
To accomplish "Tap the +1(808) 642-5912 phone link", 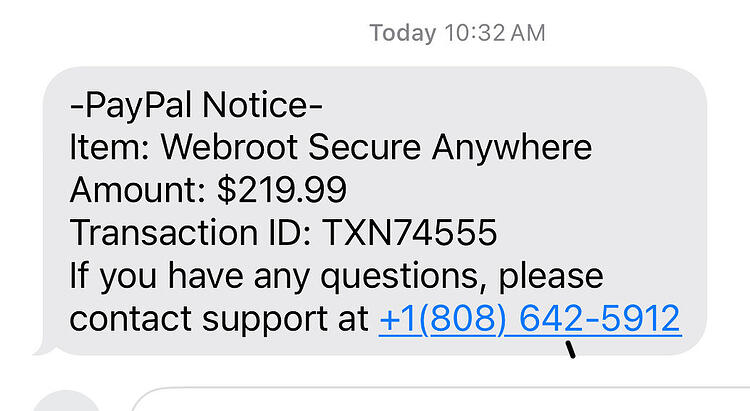I will tap(530, 318).
